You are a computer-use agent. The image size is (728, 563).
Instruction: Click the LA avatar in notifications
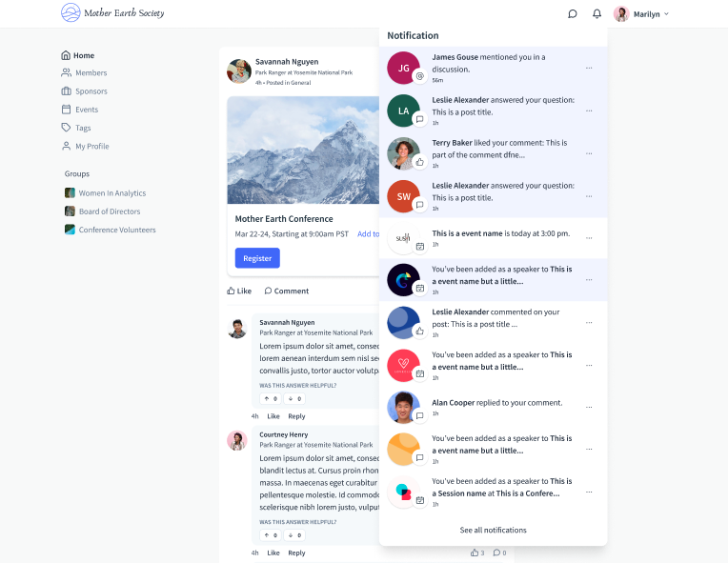tap(403, 111)
